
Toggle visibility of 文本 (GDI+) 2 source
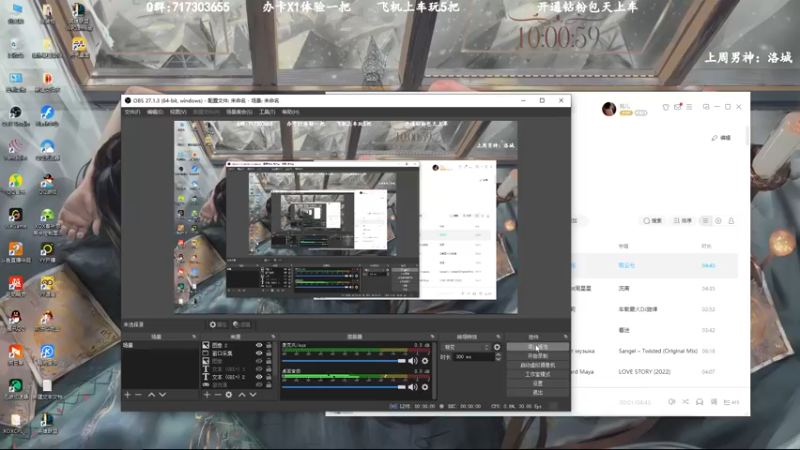click(259, 377)
